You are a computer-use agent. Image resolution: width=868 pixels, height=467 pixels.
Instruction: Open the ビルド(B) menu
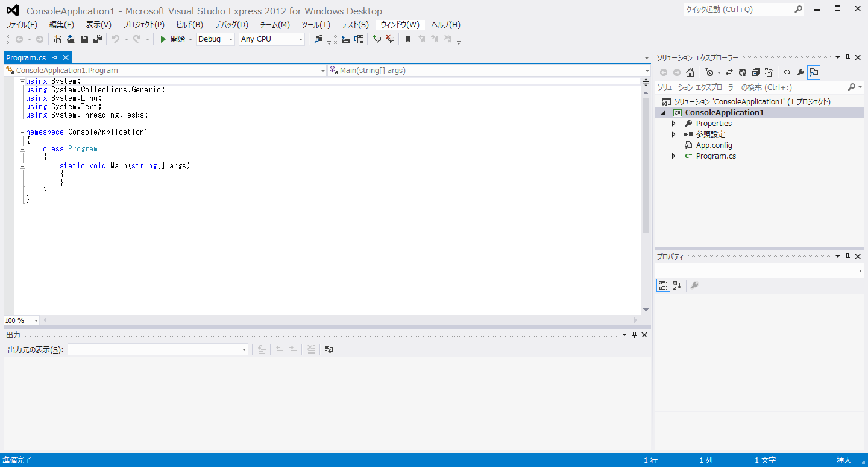[x=189, y=25]
